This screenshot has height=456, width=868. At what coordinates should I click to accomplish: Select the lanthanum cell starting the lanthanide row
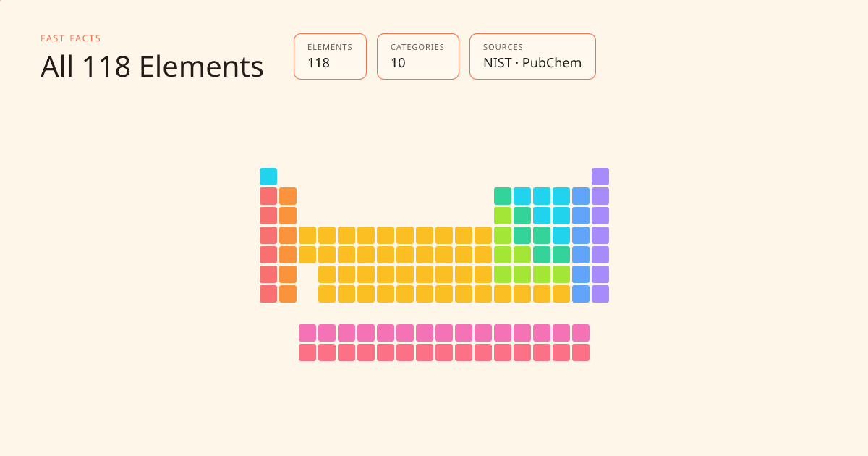[x=307, y=333]
